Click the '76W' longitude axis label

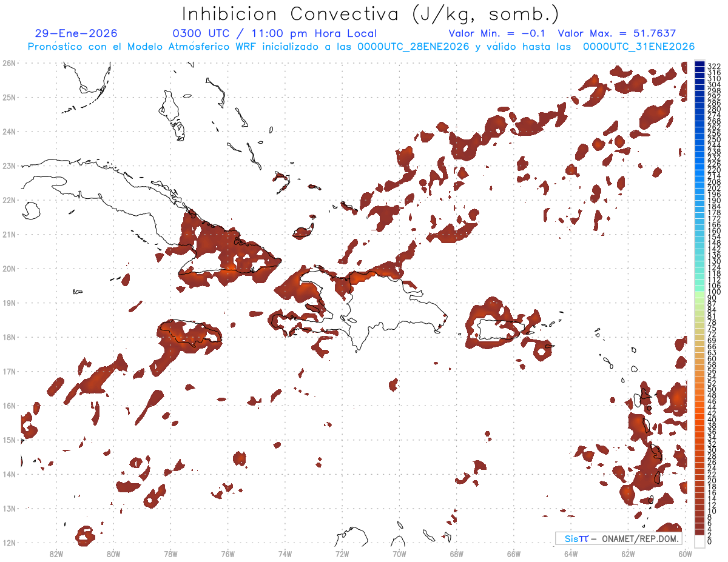228,553
